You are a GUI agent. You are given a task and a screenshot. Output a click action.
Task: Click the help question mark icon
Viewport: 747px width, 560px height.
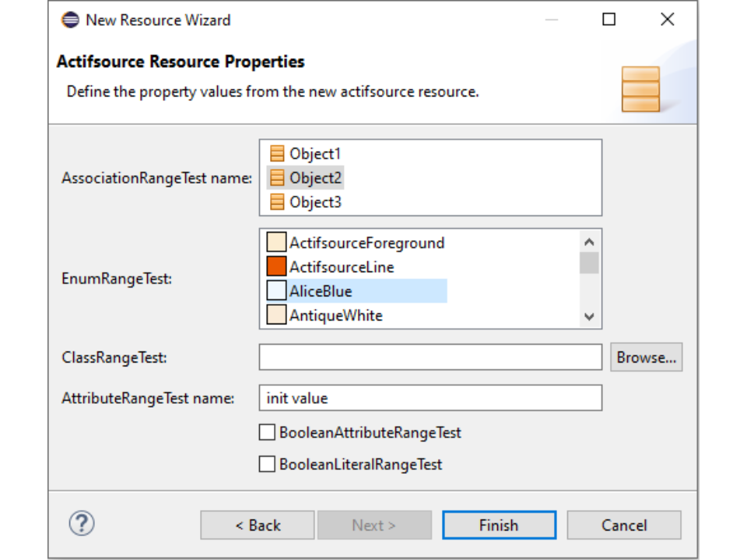[x=82, y=523]
